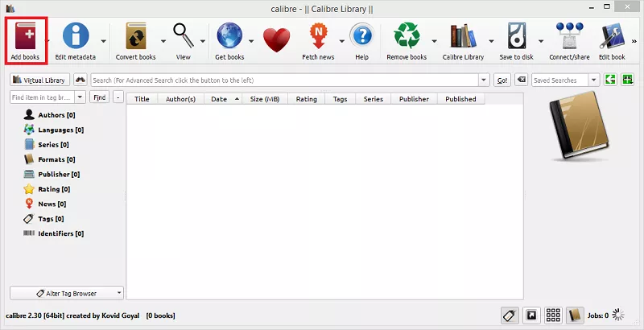Expand the Get books dropdown arrow
The image size is (644, 330).
[x=251, y=40]
